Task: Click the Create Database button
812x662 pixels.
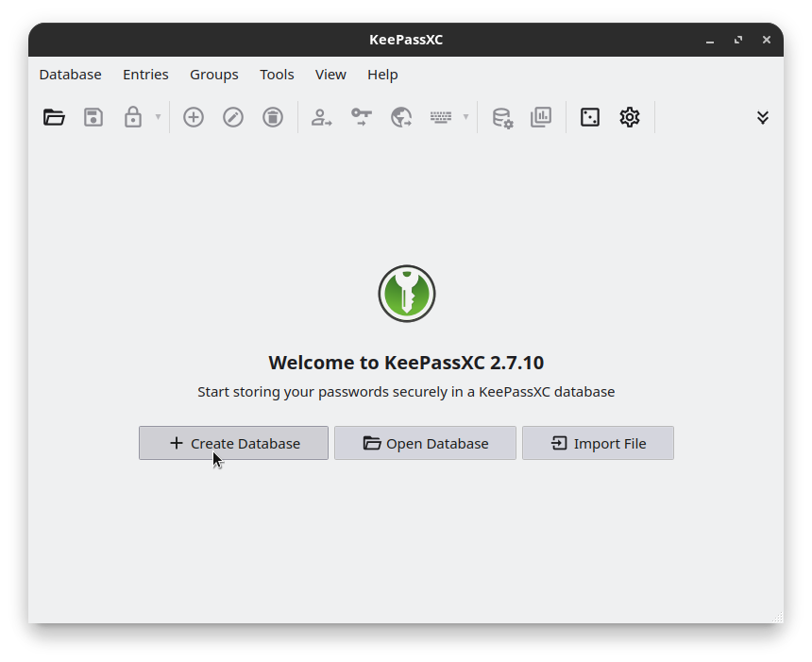Action: pyautogui.click(x=233, y=443)
